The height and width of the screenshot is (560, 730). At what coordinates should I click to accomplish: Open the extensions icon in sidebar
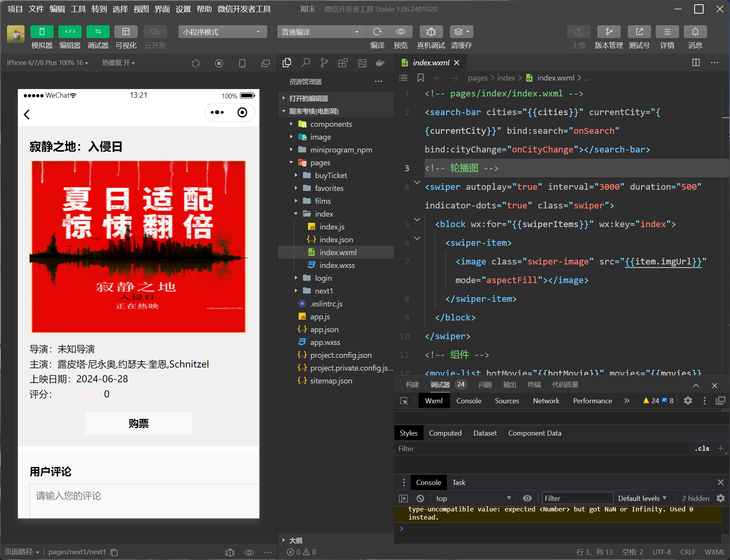(343, 63)
